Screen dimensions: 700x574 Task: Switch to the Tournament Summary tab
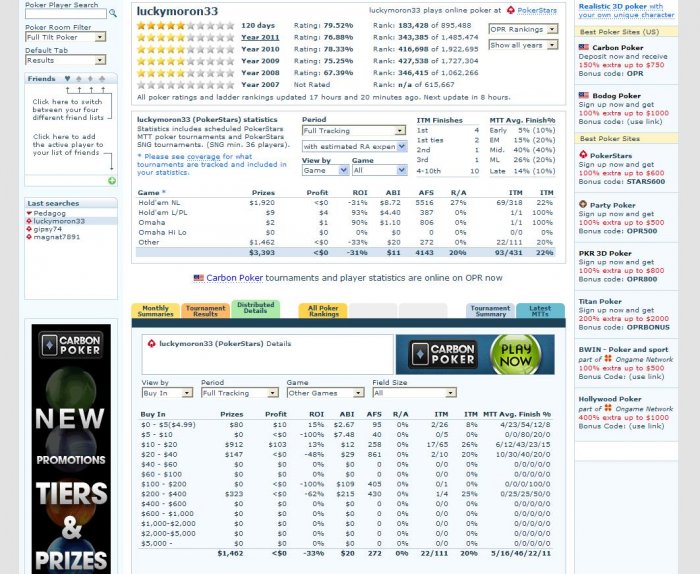(x=490, y=311)
